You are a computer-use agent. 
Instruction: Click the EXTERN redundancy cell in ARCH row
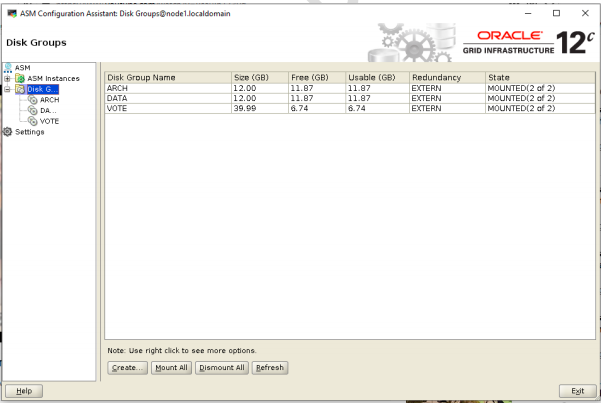(447, 88)
